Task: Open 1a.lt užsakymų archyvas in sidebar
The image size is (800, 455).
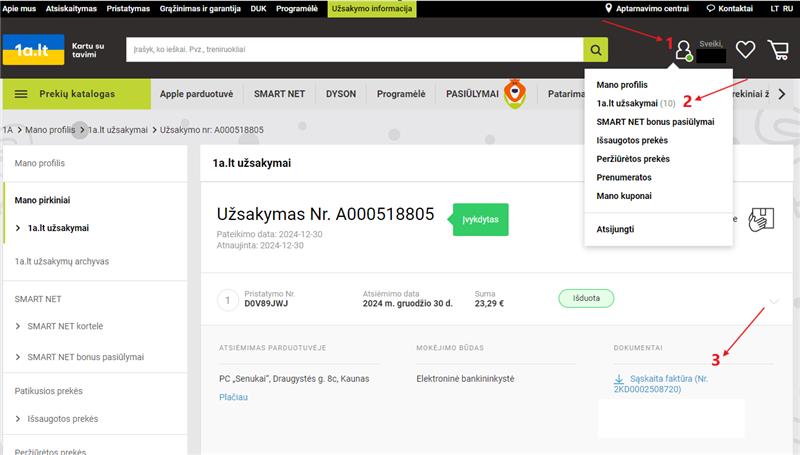Action: 62,261
